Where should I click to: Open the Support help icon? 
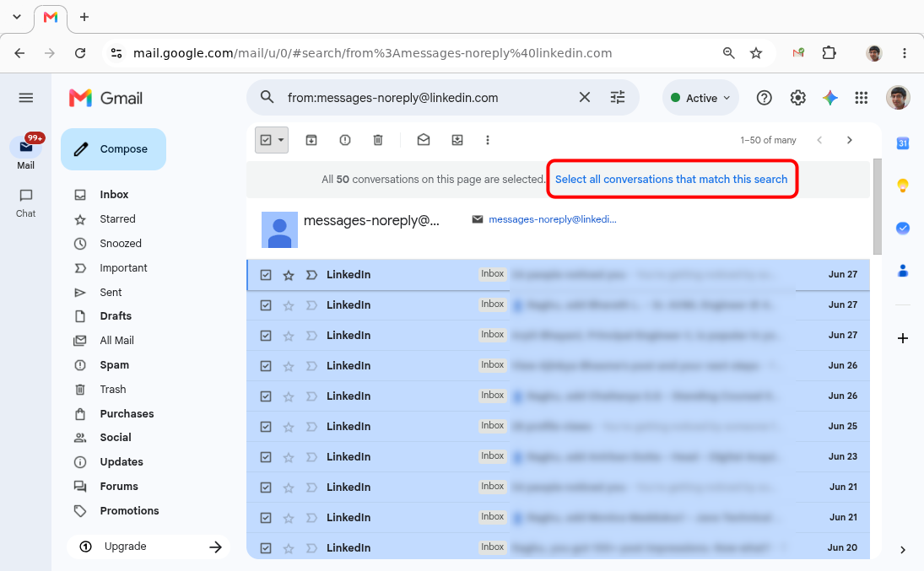[x=764, y=98]
